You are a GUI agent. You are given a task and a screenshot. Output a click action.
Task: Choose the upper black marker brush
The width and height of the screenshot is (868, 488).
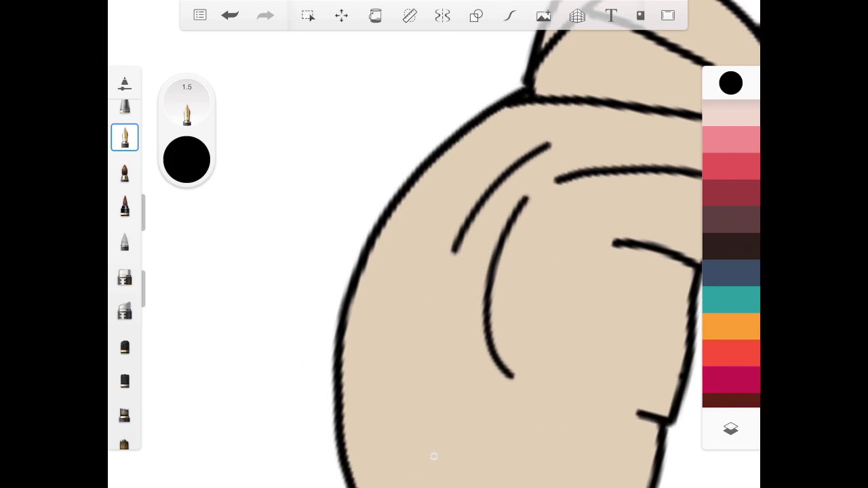click(125, 347)
